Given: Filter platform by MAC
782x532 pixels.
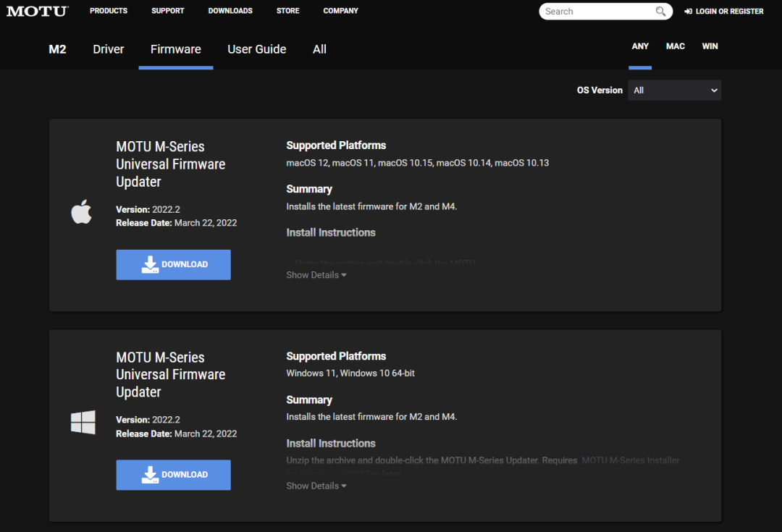Looking at the screenshot, I should pos(675,46).
